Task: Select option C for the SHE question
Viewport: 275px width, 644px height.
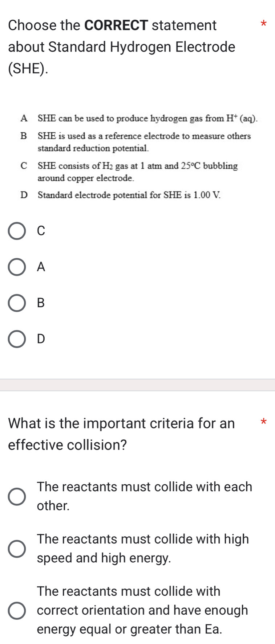Action: (16, 231)
